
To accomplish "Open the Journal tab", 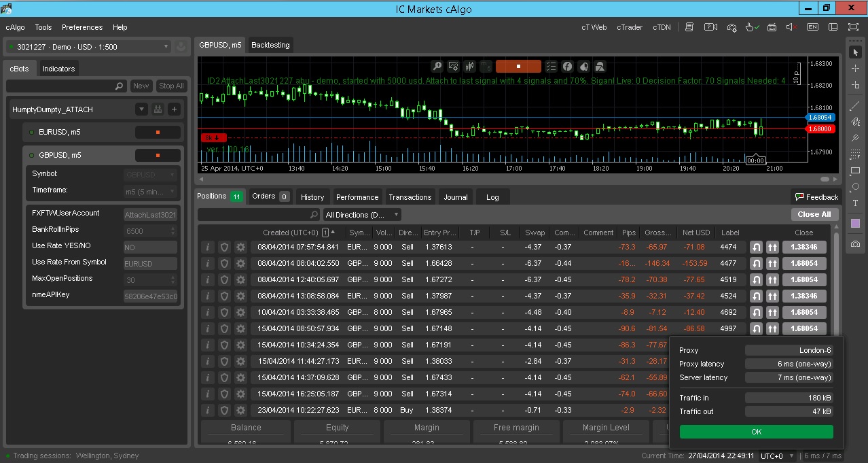I will [x=456, y=197].
